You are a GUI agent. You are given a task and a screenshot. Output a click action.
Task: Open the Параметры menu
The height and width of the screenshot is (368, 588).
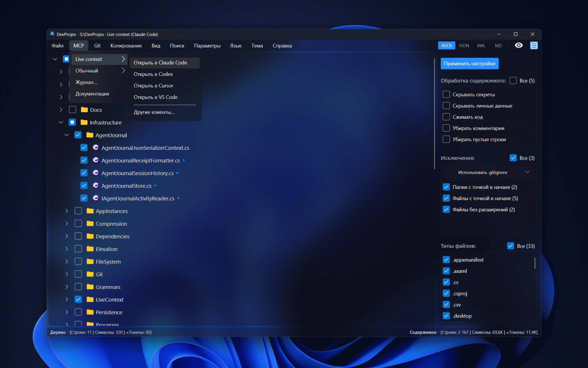coord(207,46)
